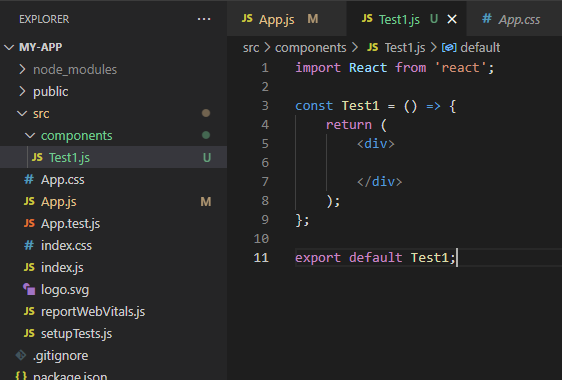Click the EXPLORER panel title
The width and height of the screenshot is (562, 380).
[44, 19]
